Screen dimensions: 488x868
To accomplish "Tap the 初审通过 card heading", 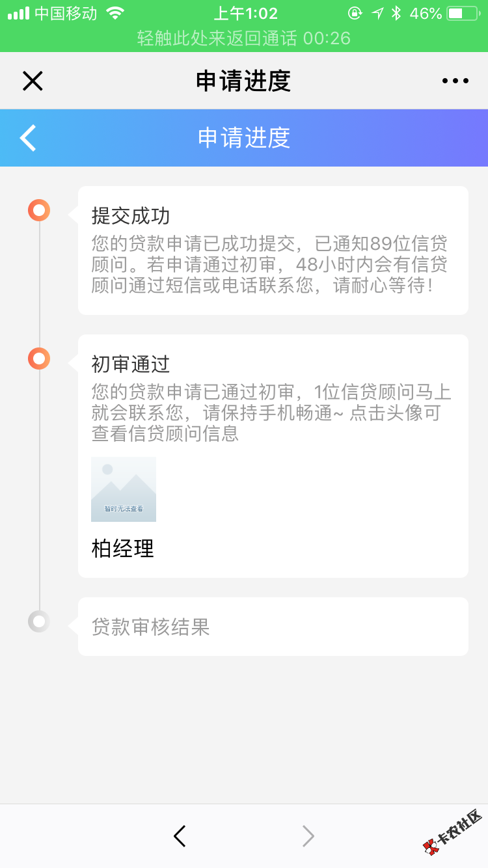I will 131,364.
